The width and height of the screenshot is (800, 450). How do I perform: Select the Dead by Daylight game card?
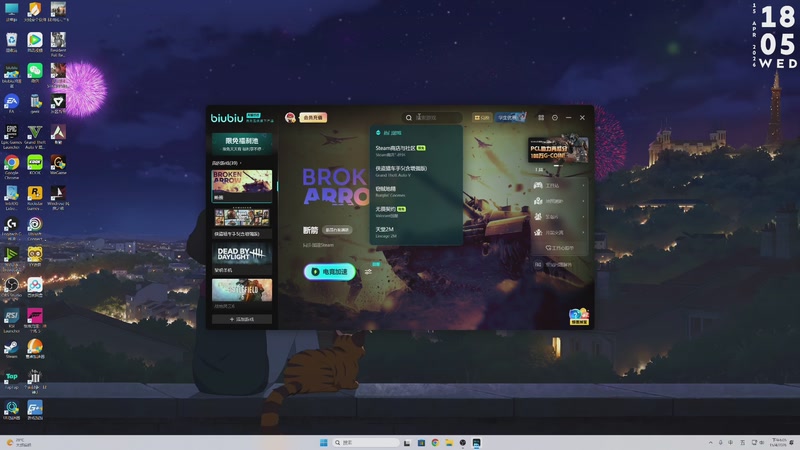pyautogui.click(x=242, y=258)
